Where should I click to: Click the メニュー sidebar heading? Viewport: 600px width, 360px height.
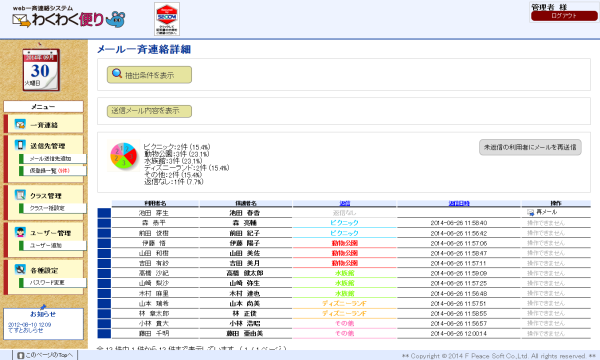point(43,107)
